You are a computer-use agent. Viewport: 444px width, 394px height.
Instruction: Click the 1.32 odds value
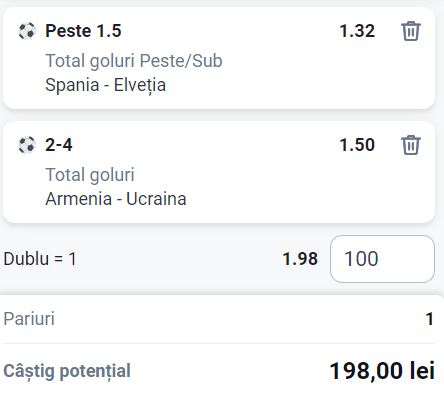(x=357, y=31)
